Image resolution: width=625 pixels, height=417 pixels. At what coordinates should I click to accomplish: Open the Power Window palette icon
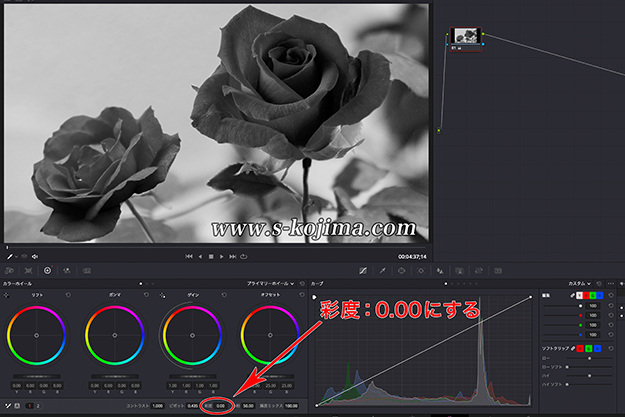401,271
